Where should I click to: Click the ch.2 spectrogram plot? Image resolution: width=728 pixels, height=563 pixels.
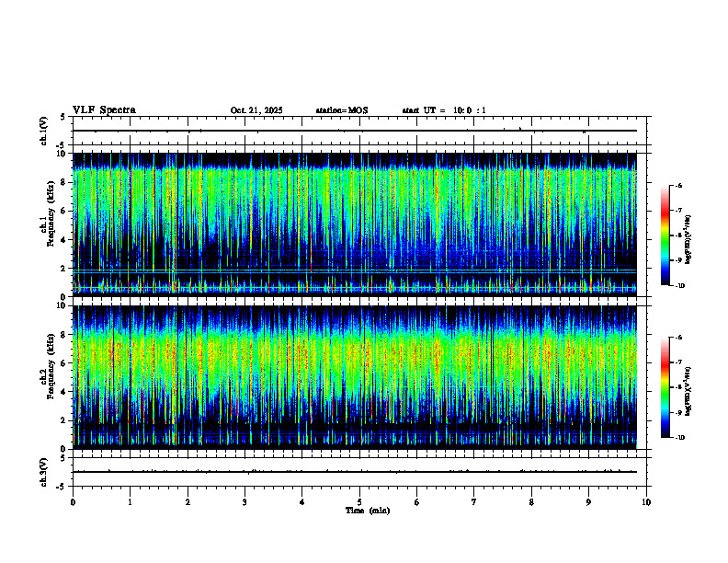coord(355,377)
